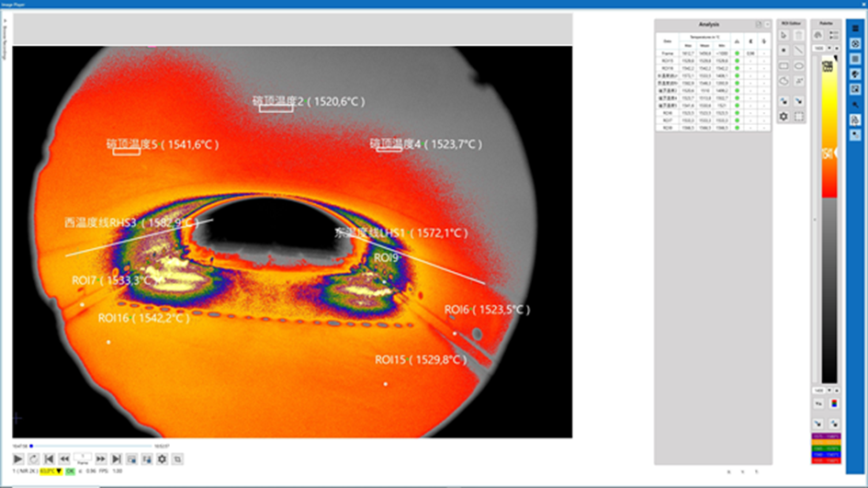Open the lower palette limit dropdown arrow
Image resolution: width=868 pixels, height=488 pixels.
coord(829,391)
